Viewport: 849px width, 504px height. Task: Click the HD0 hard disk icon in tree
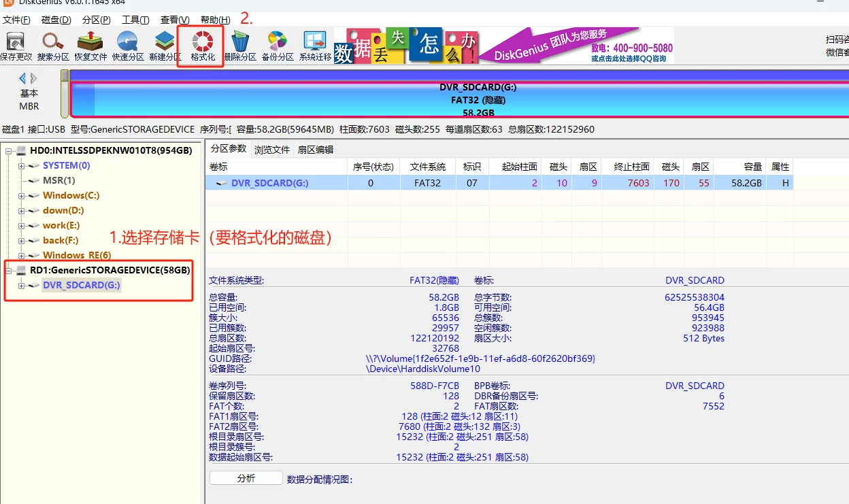point(21,150)
